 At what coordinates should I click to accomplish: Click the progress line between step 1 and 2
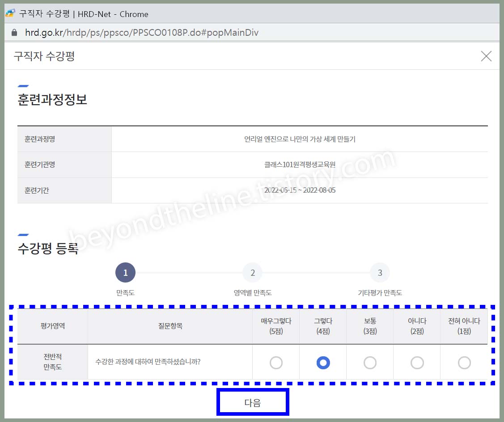189,272
